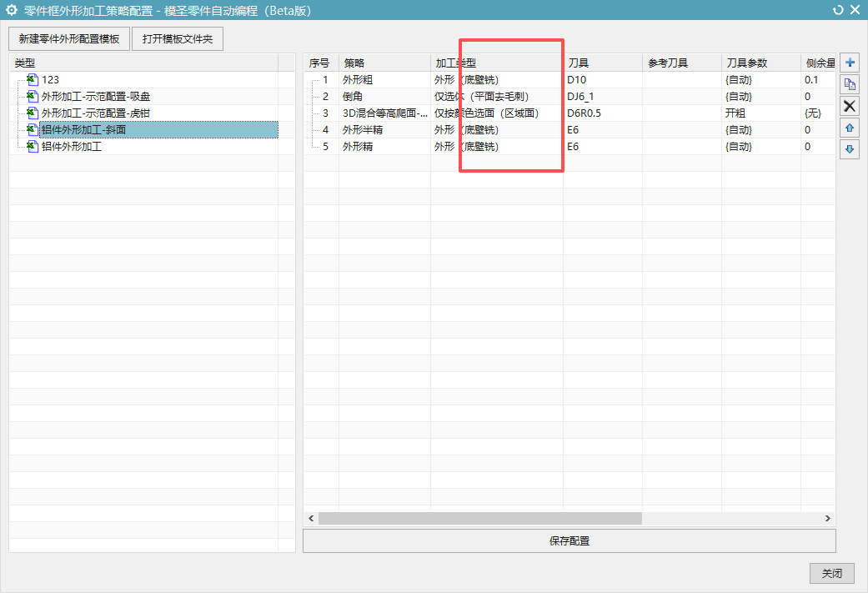Click the {无} side allowance cell

click(x=818, y=113)
